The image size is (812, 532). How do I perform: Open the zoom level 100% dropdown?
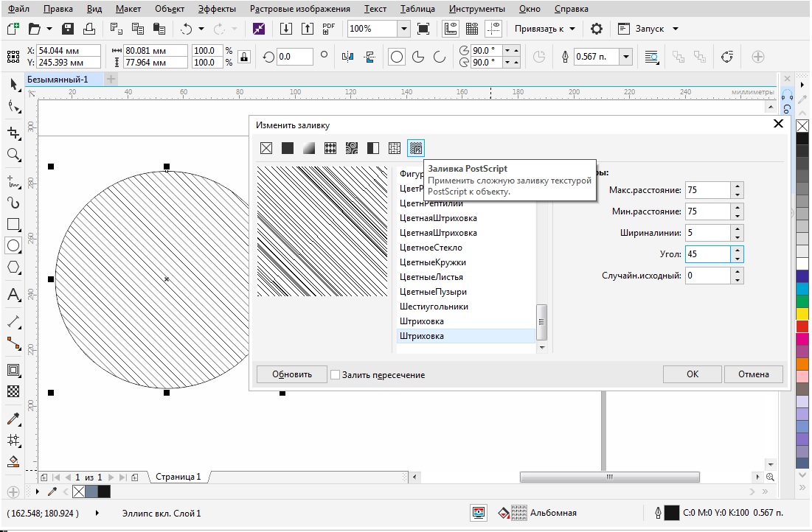click(x=403, y=29)
